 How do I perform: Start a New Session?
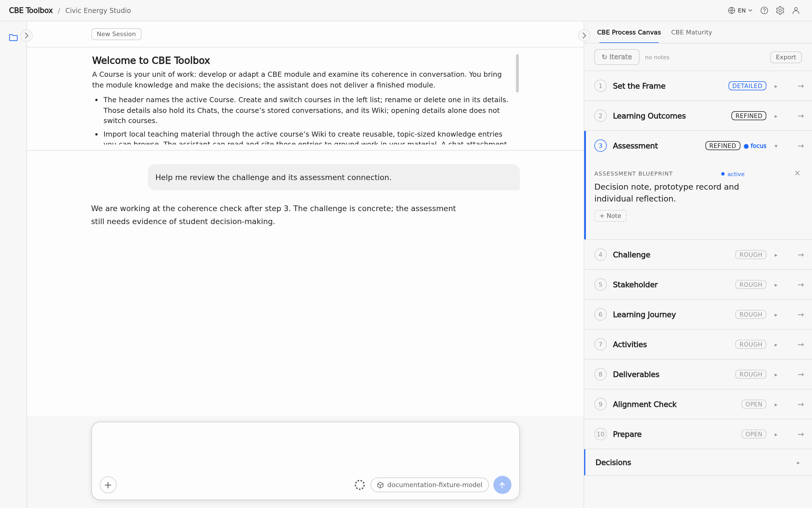[116, 34]
